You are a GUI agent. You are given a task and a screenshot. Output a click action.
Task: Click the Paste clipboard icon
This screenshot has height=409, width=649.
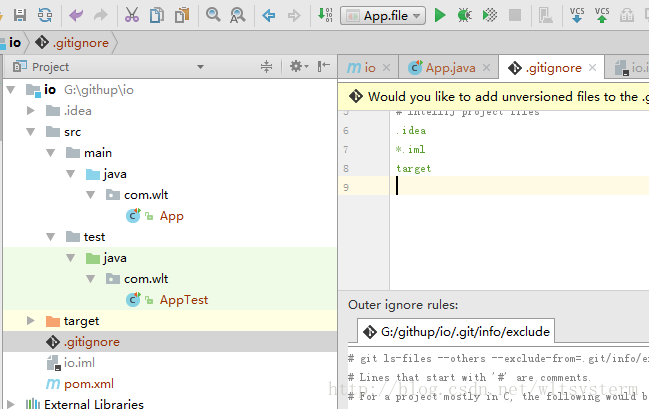[182, 15]
